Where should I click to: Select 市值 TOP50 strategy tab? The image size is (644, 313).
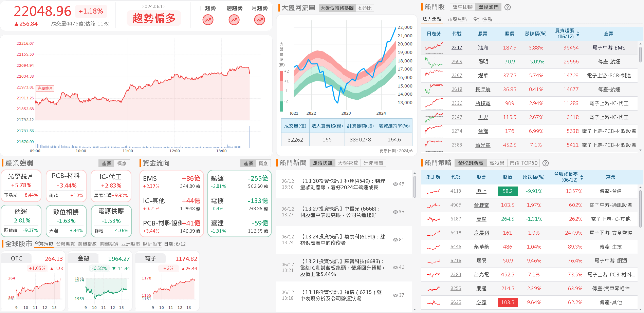click(x=523, y=163)
